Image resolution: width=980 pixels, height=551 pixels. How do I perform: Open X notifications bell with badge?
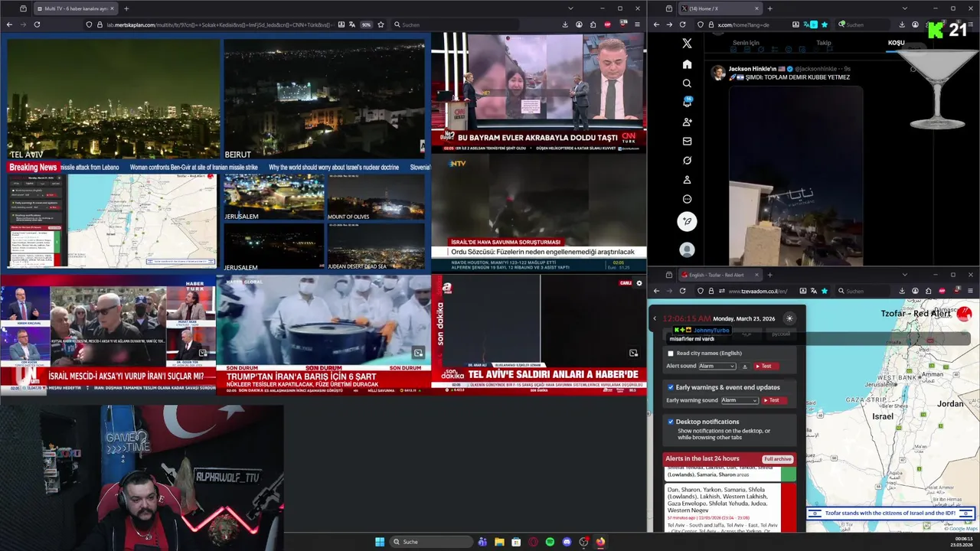[x=687, y=103]
